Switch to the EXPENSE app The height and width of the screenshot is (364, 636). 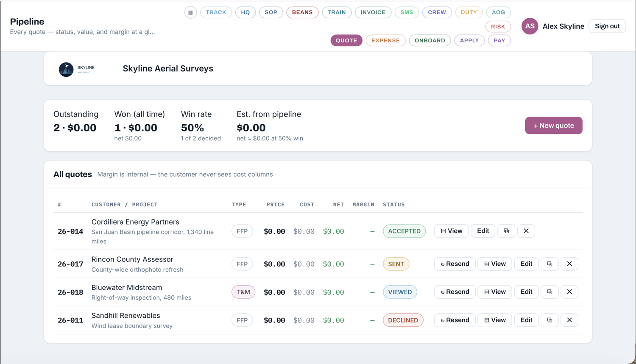tap(385, 41)
